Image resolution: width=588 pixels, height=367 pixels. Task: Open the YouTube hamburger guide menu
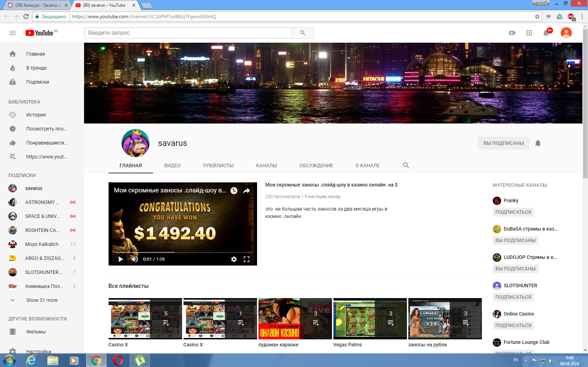(13, 33)
